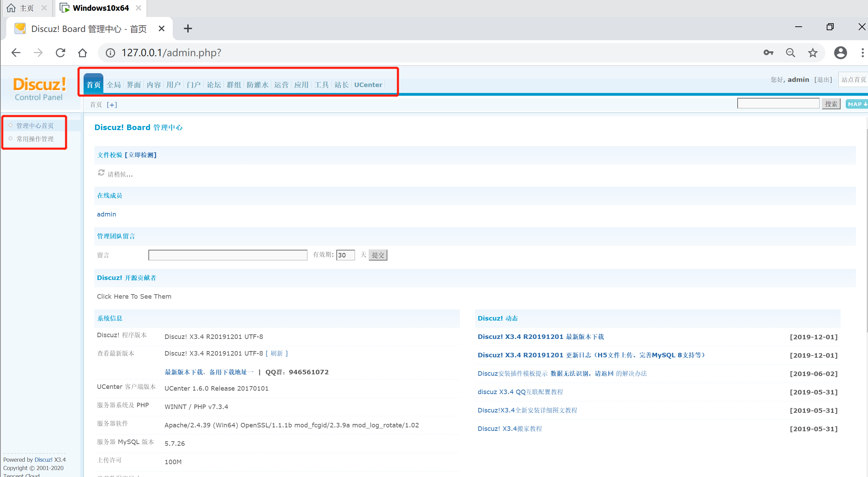The height and width of the screenshot is (477, 868).
Task: Open the MAP dropdown button
Action: pyautogui.click(x=857, y=104)
